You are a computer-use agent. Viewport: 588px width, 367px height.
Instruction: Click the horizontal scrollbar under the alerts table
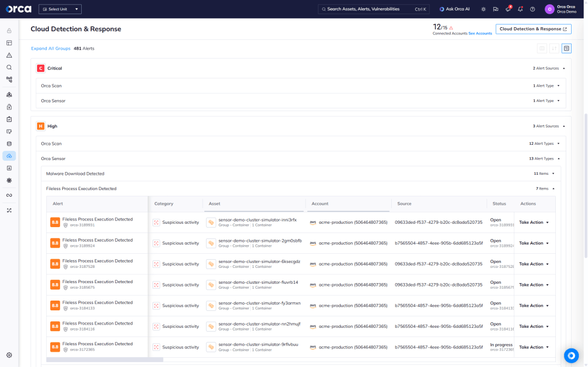105,359
